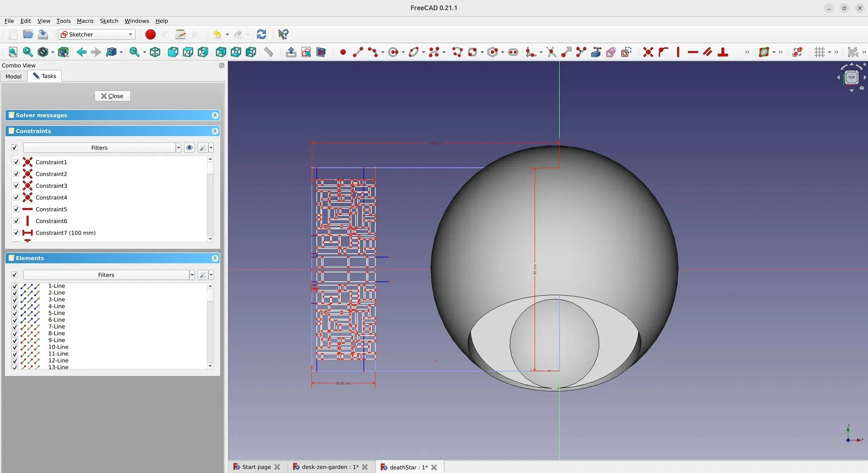Select the create line tool
The height and width of the screenshot is (473, 868).
pos(358,52)
